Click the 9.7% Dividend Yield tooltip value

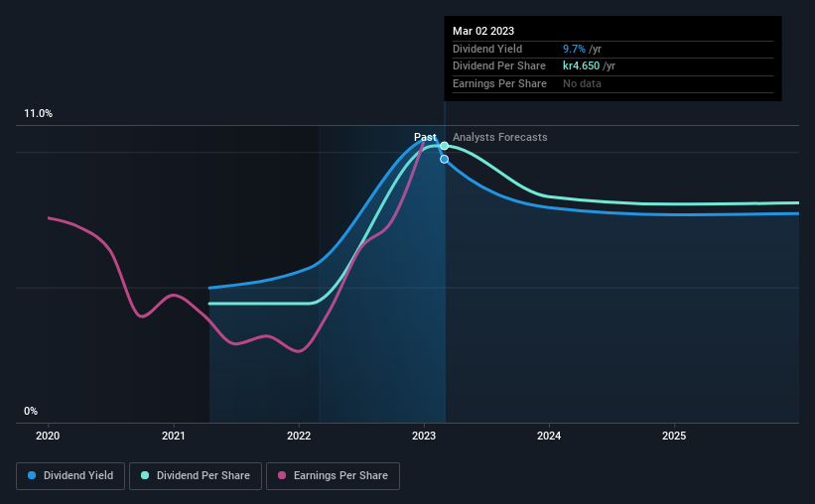pos(574,49)
